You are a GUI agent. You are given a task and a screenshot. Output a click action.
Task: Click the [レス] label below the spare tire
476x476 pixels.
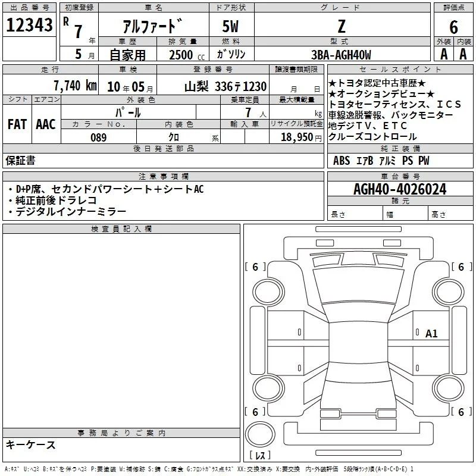click(260, 455)
